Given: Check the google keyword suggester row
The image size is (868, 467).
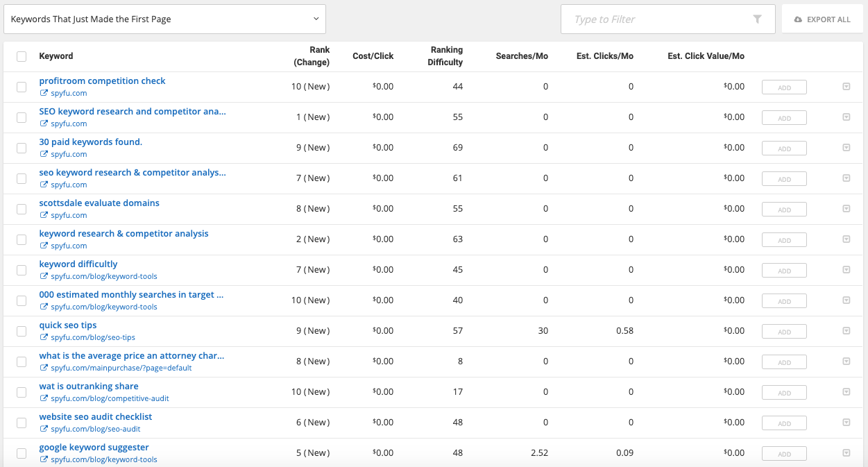Looking at the screenshot, I should pos(22,453).
